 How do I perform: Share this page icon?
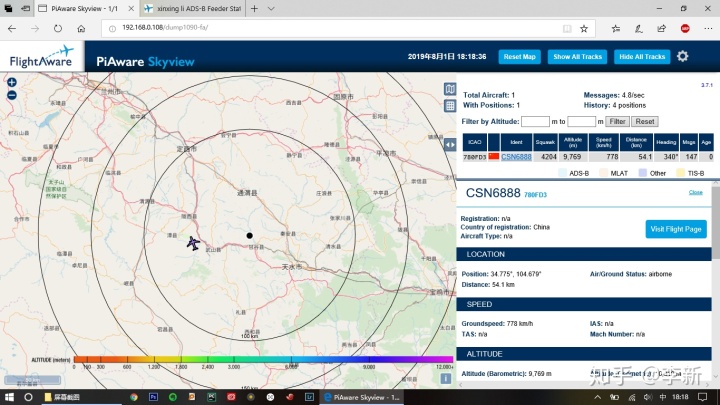point(662,28)
